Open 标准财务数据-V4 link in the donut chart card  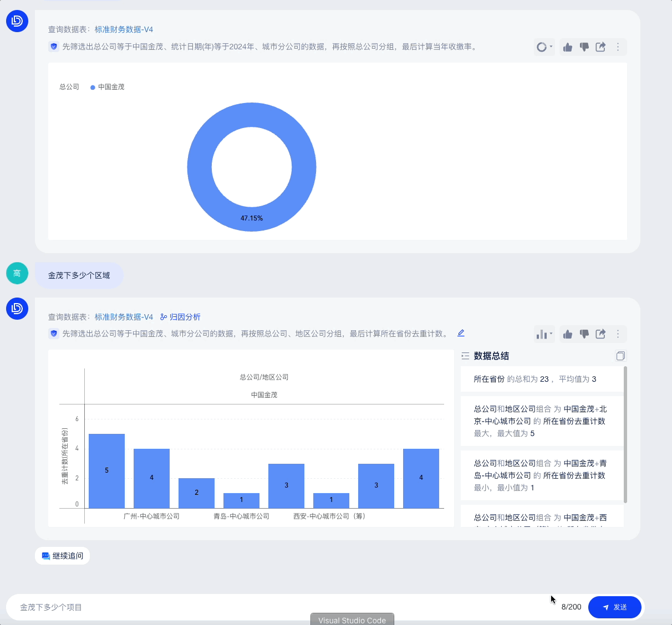124,29
